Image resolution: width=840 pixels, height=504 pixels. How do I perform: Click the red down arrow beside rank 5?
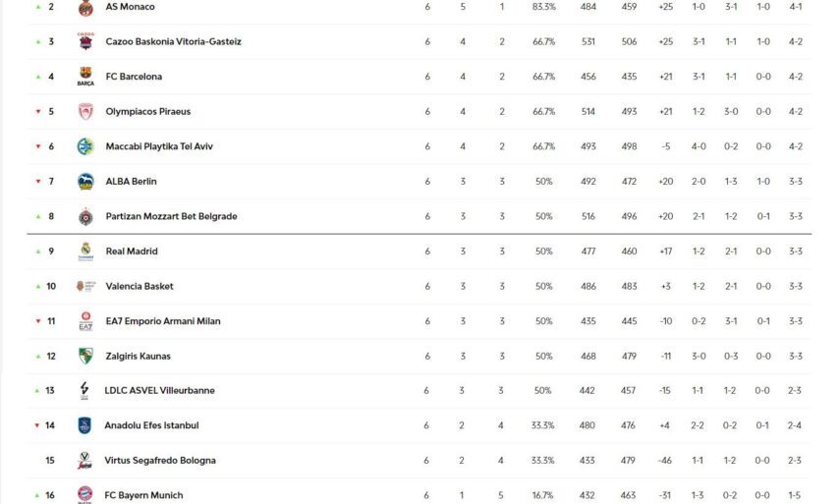[37, 112]
